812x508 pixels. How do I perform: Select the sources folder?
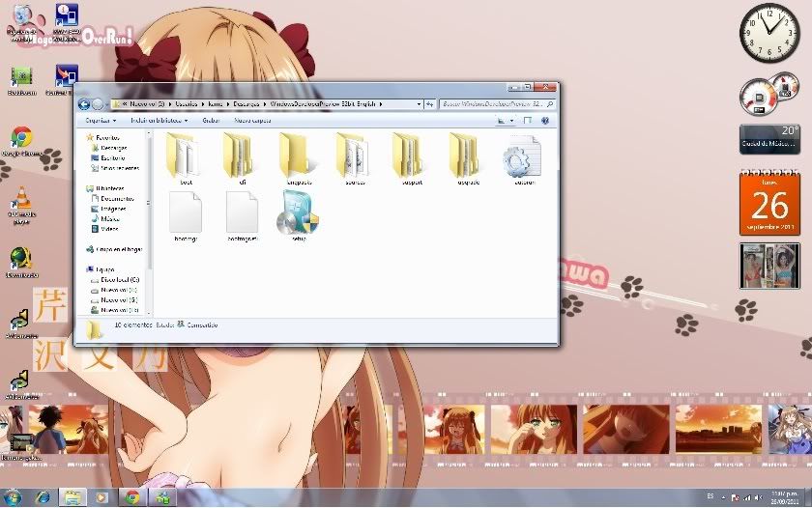(x=356, y=156)
